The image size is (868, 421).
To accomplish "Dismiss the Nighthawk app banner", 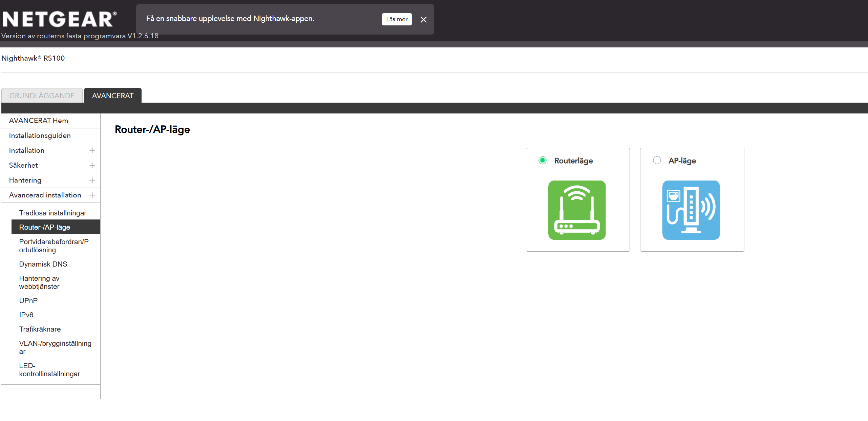I will (x=423, y=20).
